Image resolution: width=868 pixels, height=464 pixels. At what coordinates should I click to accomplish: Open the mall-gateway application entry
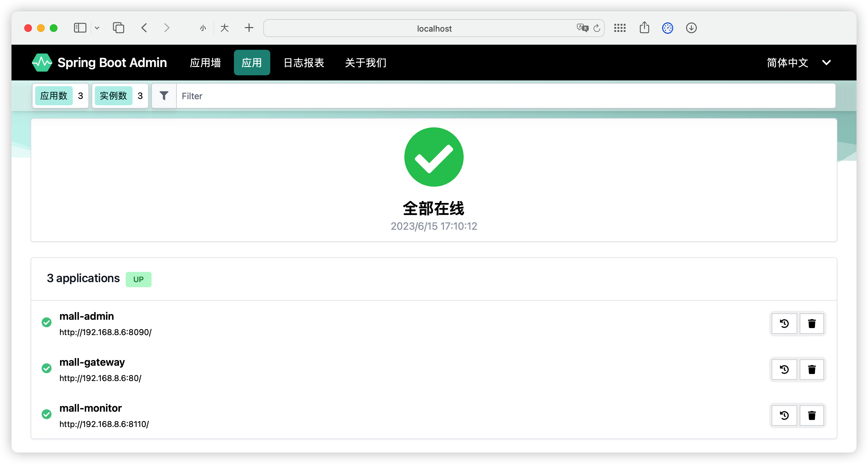coord(92,362)
